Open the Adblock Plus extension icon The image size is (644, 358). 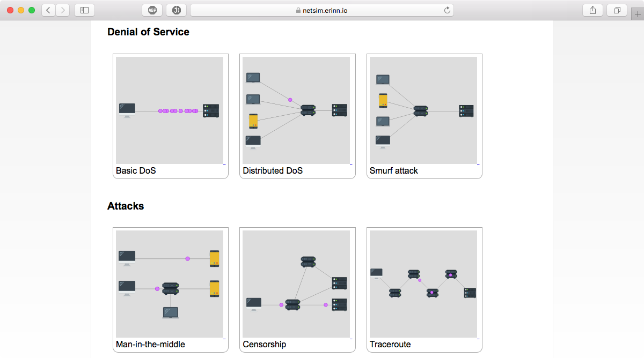(152, 10)
